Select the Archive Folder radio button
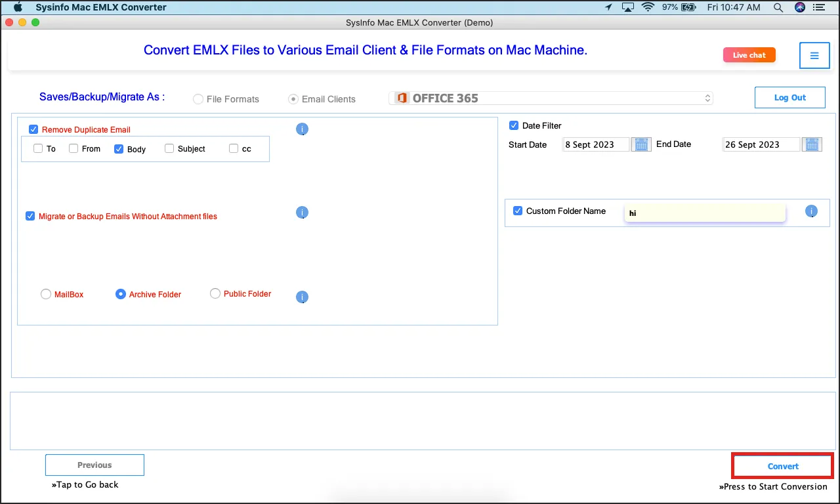Viewport: 840px width, 504px height. [121, 295]
